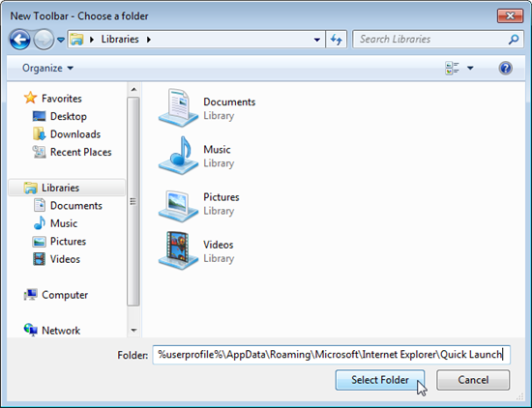
Task: Open the address bar history dropdown
Action: coord(317,40)
